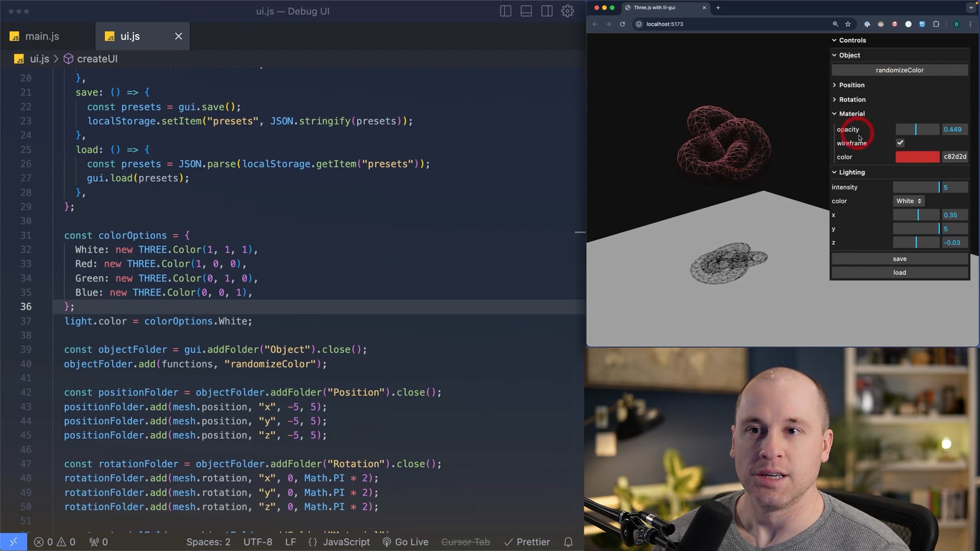This screenshot has height=551, width=980.
Task: Open a new browser tab
Action: tap(718, 8)
